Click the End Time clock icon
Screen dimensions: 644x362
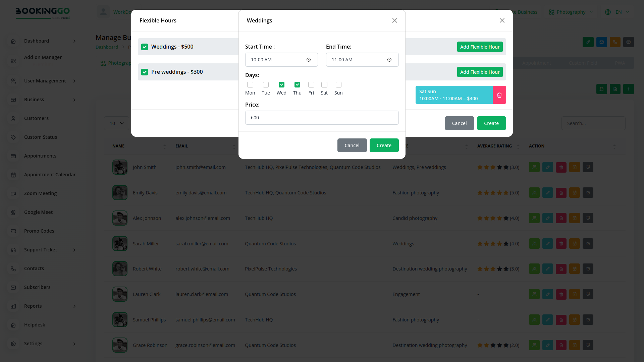389,60
